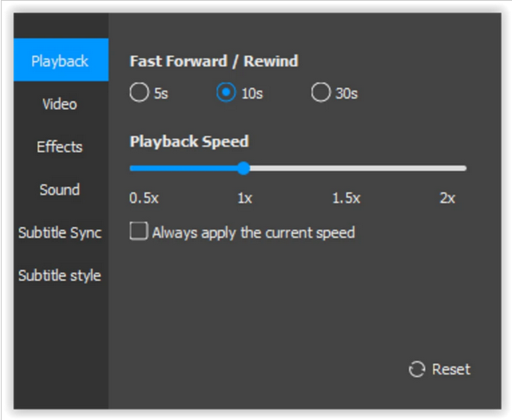Go to the Sound tab
This screenshot has width=512, height=420.
61,190
